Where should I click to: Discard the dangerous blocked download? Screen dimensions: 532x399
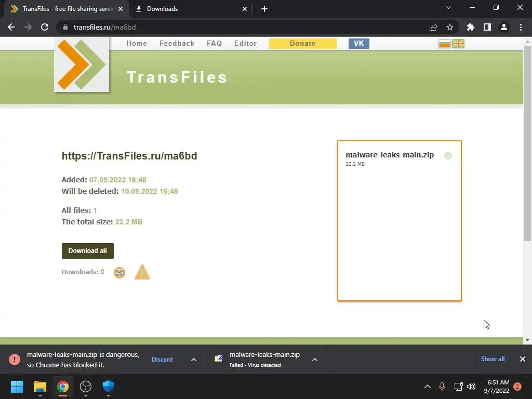162,360
